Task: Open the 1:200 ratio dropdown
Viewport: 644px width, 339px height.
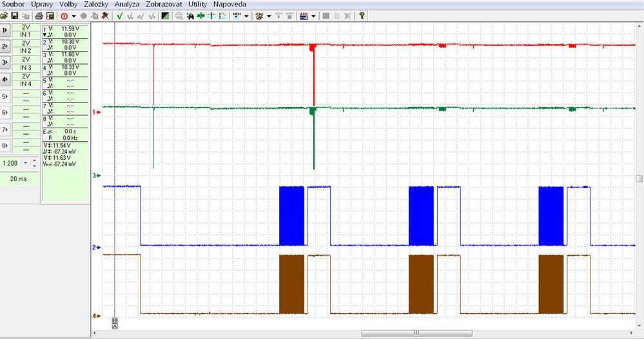Action: point(26,163)
